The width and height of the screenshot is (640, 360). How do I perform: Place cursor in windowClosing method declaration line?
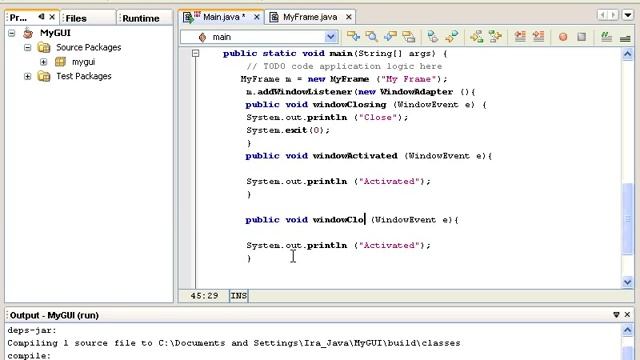[x=366, y=104]
